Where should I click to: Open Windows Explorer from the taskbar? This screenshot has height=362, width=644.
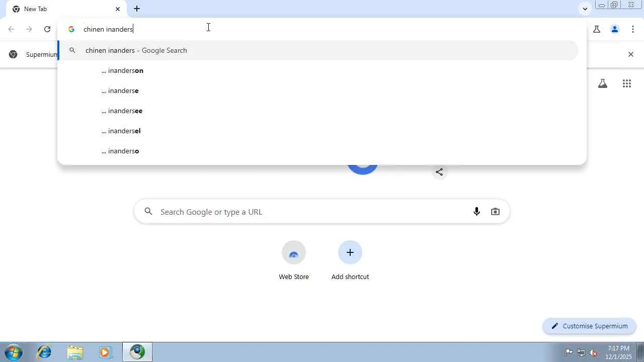(x=74, y=352)
